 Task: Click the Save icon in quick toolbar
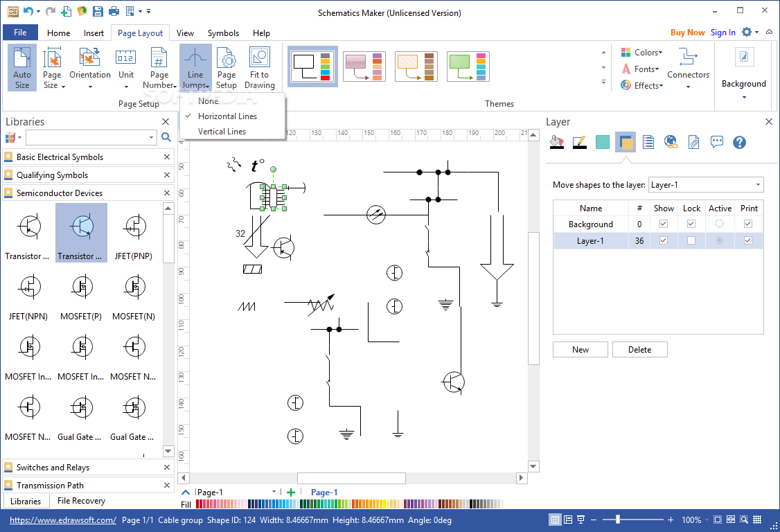point(98,11)
